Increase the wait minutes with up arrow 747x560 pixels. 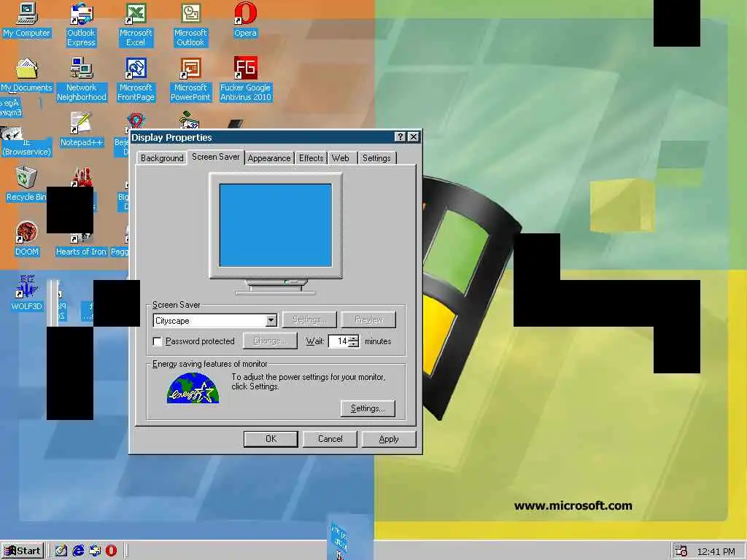(353, 338)
